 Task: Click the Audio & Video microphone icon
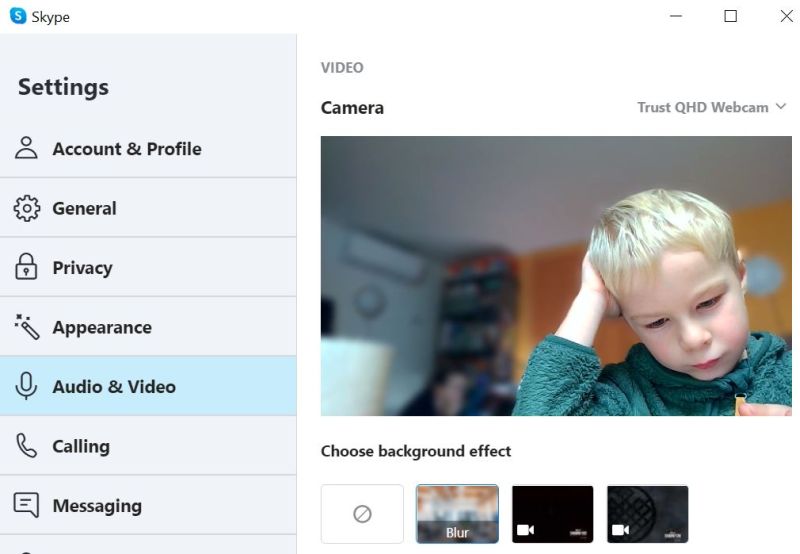(x=26, y=386)
